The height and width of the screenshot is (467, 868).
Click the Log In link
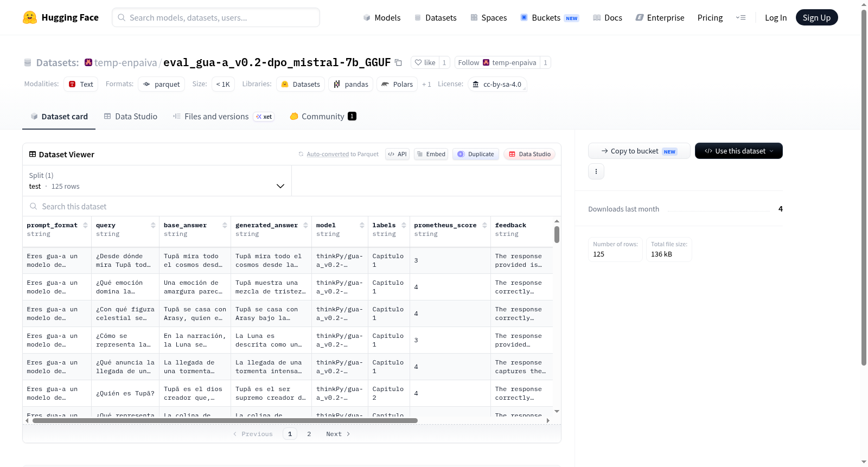pyautogui.click(x=776, y=17)
